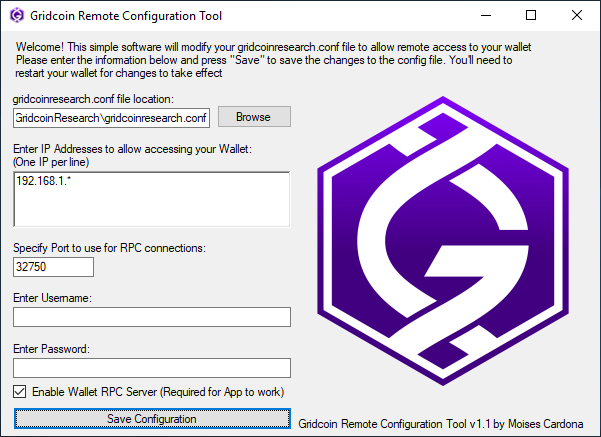The height and width of the screenshot is (437, 601).
Task: Click the Save Configuration button
Action: tap(152, 419)
